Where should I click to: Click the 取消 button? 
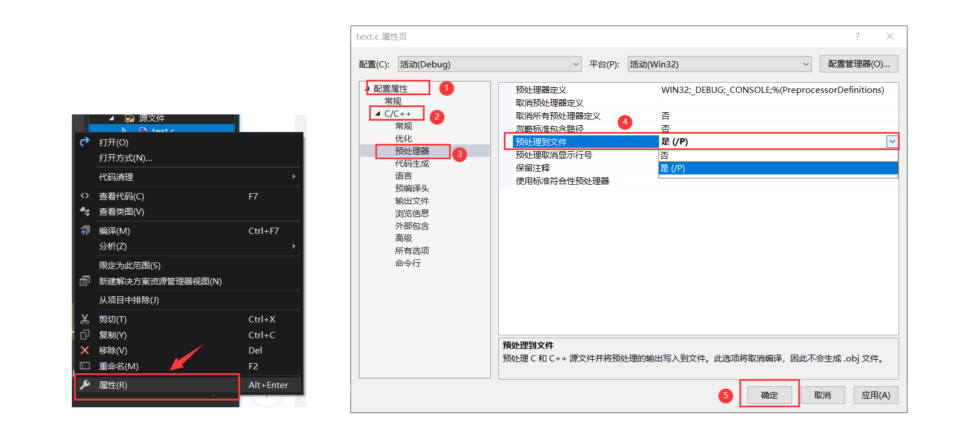pyautogui.click(x=823, y=395)
